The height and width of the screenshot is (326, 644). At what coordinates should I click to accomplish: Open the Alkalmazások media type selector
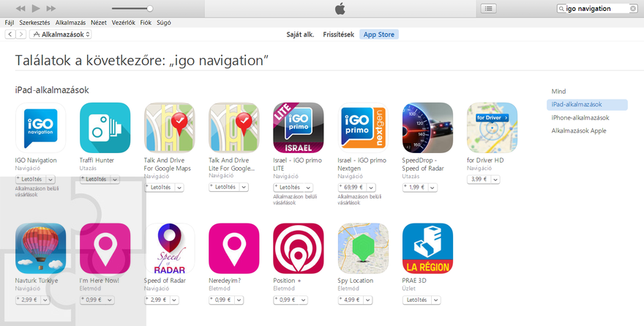[x=60, y=34]
